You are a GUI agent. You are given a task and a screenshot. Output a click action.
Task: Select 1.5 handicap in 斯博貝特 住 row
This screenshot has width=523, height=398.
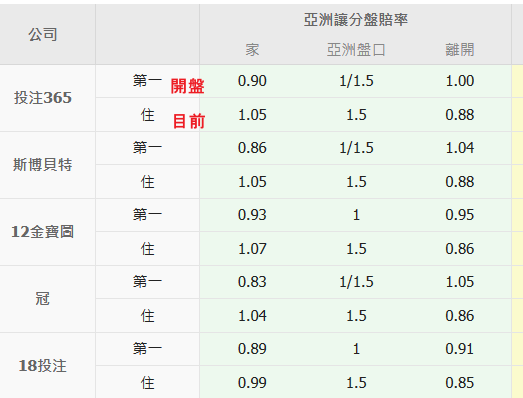tap(356, 182)
